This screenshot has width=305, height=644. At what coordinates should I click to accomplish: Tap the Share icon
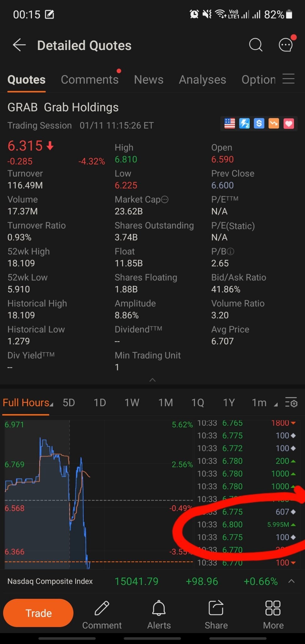[216, 608]
